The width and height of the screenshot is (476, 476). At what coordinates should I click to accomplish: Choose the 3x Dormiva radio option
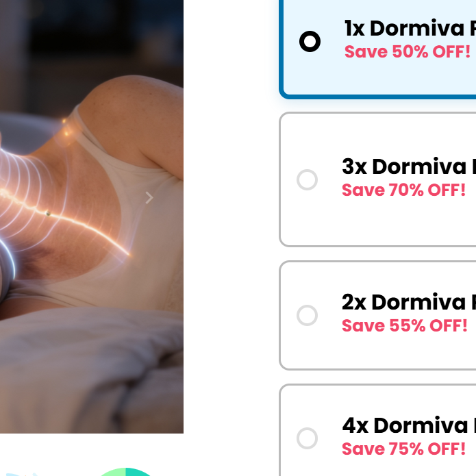pyautogui.click(x=307, y=179)
